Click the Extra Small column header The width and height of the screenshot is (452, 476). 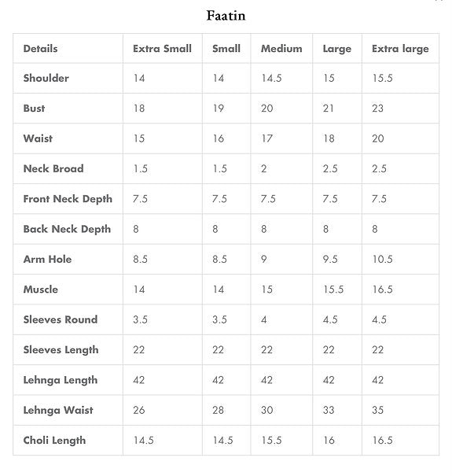pos(162,49)
